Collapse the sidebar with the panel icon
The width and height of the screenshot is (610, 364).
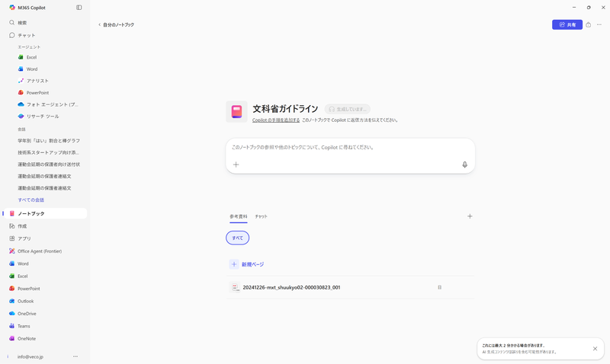pyautogui.click(x=79, y=8)
